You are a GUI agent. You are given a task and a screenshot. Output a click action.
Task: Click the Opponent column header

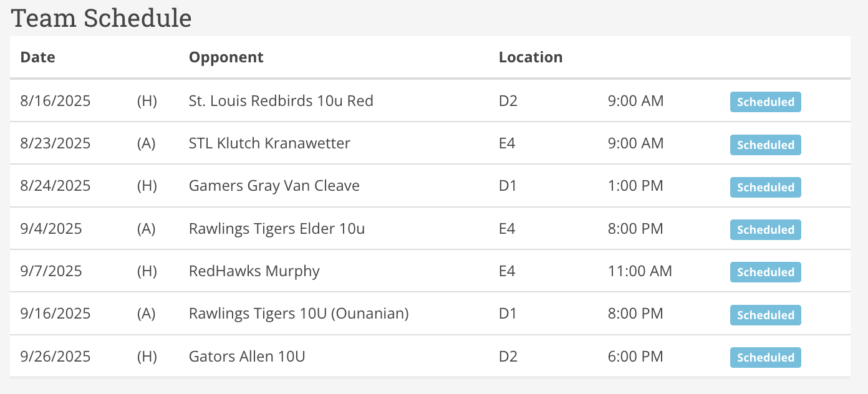point(226,57)
